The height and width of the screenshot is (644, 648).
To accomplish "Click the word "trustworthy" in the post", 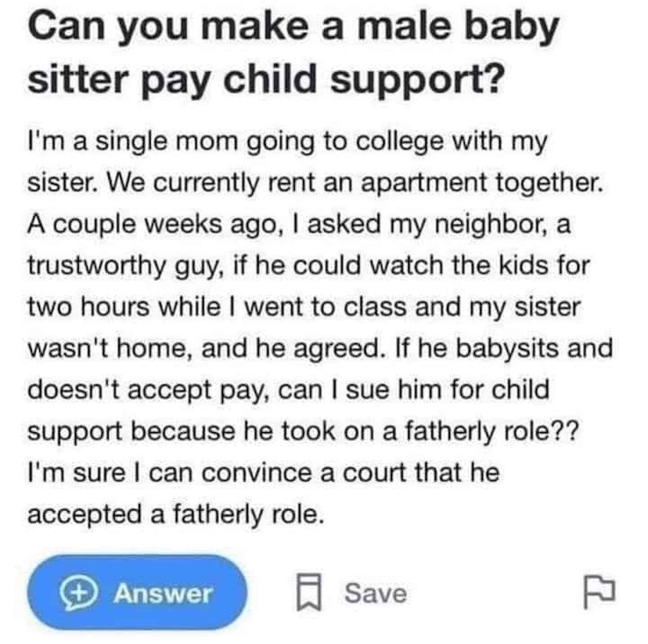I will tap(97, 266).
